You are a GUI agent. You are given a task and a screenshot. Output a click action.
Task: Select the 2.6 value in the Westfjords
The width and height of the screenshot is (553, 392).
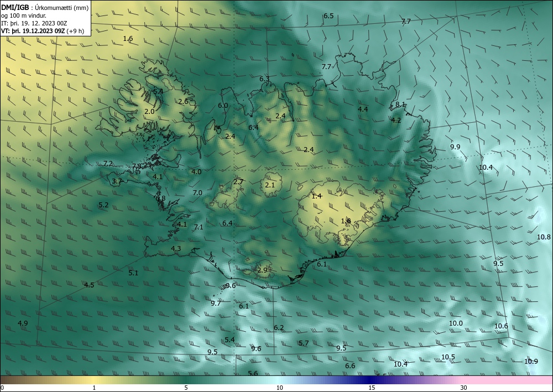183,102
